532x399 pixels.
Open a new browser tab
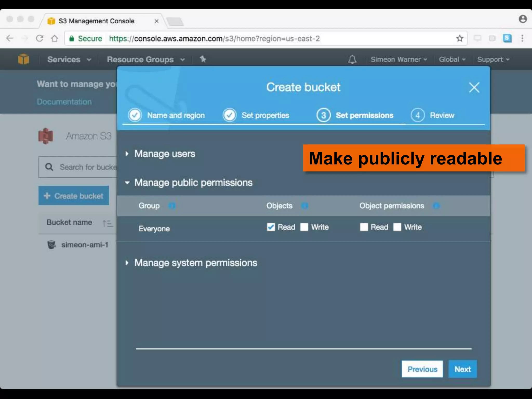pos(175,22)
